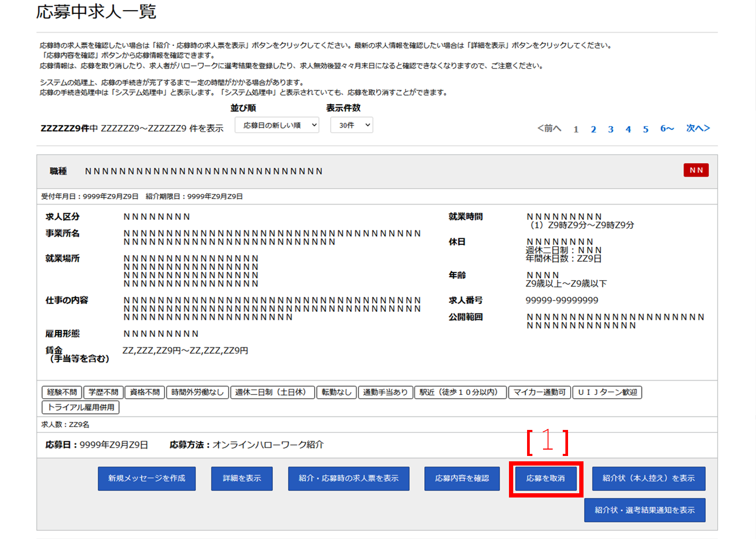Click the 事業所名 label
Screen dimensions: 756x539
coord(62,233)
